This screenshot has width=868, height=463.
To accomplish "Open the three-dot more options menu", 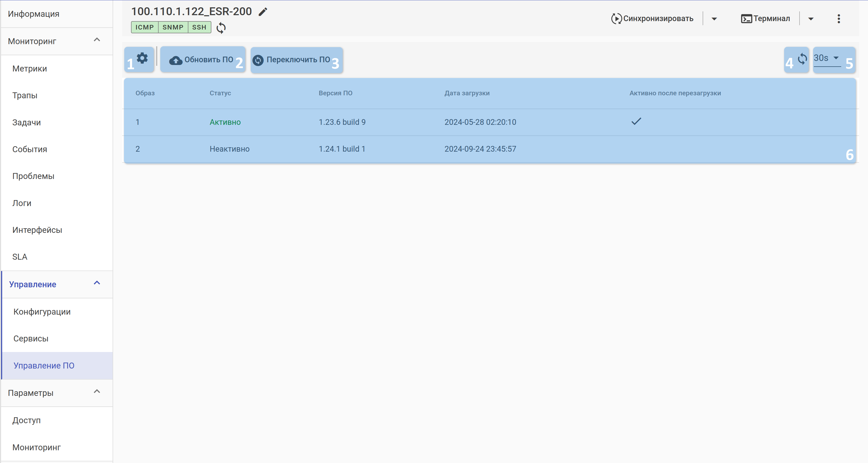I will click(839, 18).
